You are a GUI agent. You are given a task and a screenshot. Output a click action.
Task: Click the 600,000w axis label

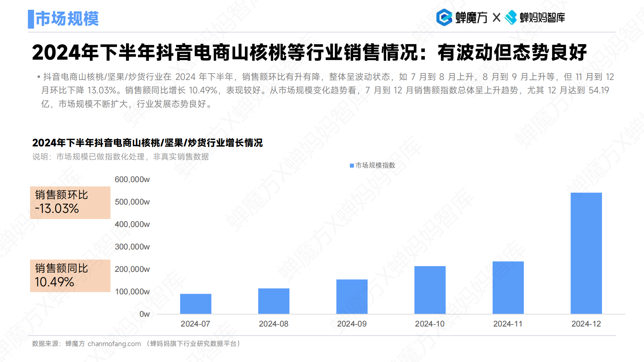(x=132, y=180)
